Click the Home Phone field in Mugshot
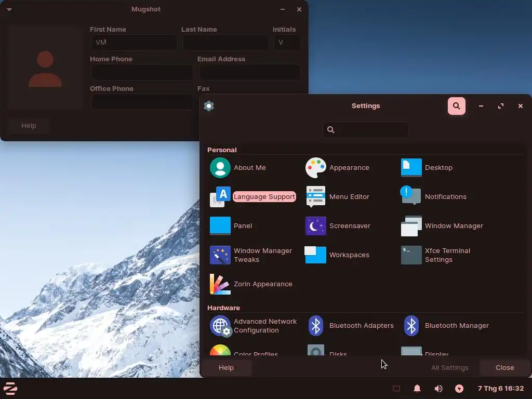This screenshot has width=532, height=399. click(142, 72)
